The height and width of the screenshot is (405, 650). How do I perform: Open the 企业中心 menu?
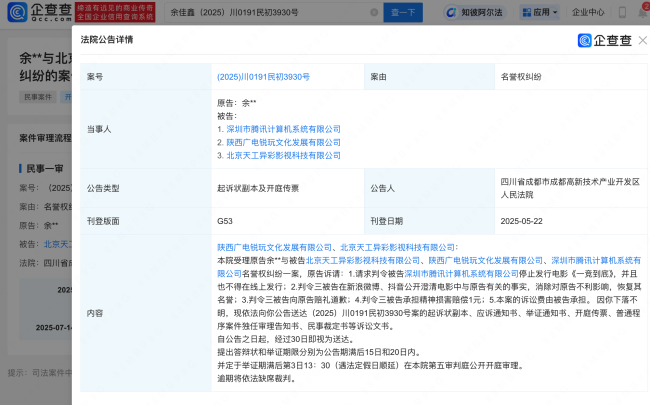[x=587, y=14]
